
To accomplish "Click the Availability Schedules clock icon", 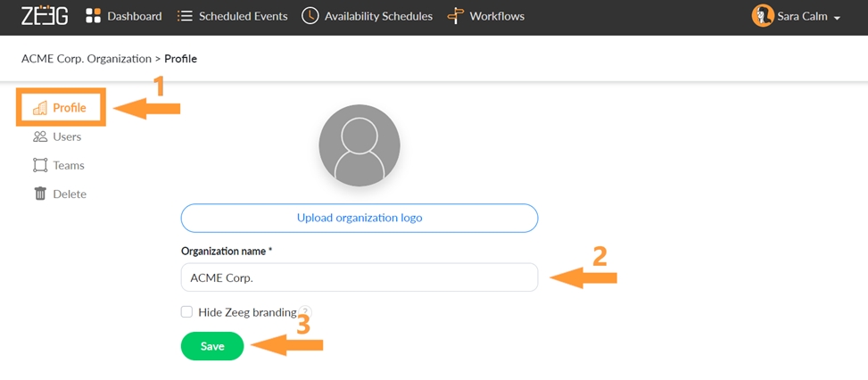I will pyautogui.click(x=310, y=16).
